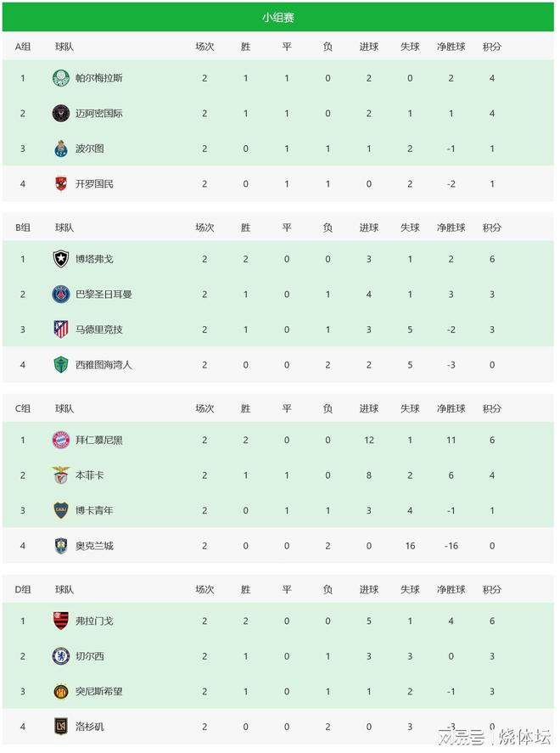Click the Flamengo team crest

tap(61, 621)
